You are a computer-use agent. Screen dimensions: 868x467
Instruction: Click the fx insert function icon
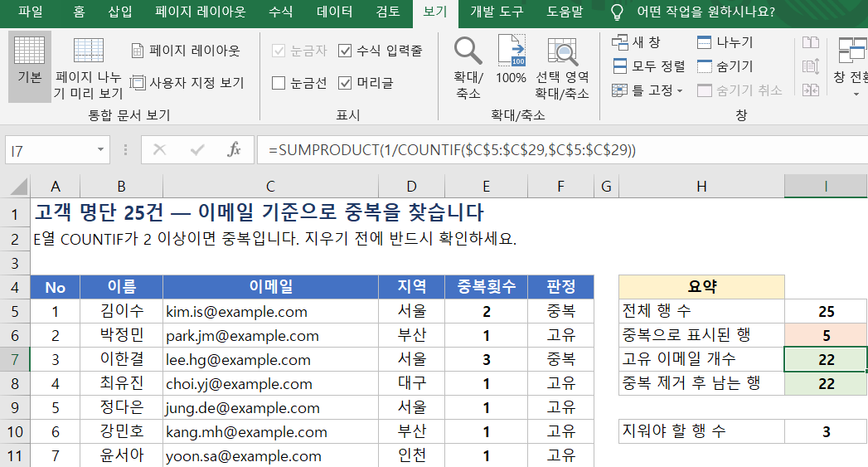tap(234, 149)
